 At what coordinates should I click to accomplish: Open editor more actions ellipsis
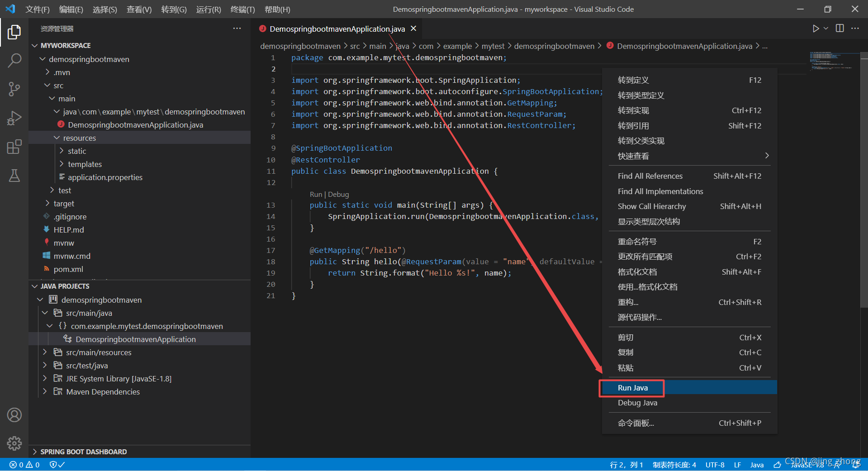click(x=855, y=29)
